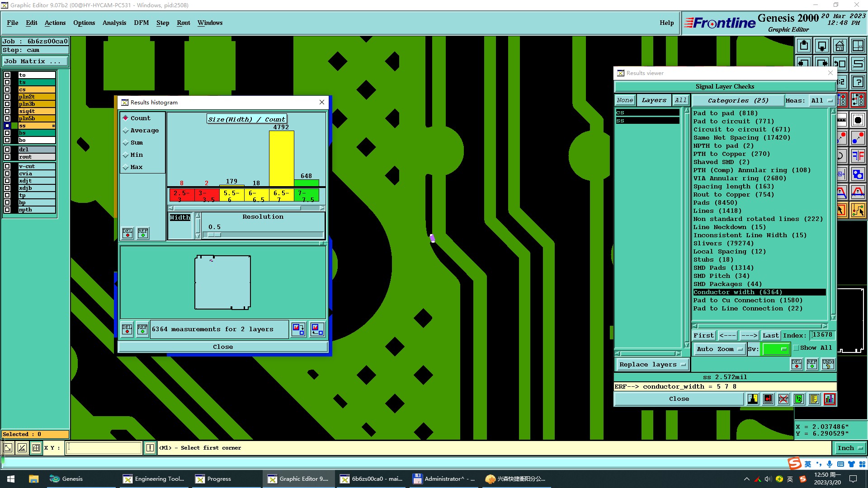Open the DFM menu
Viewport: 868px width, 488px height.
[141, 23]
